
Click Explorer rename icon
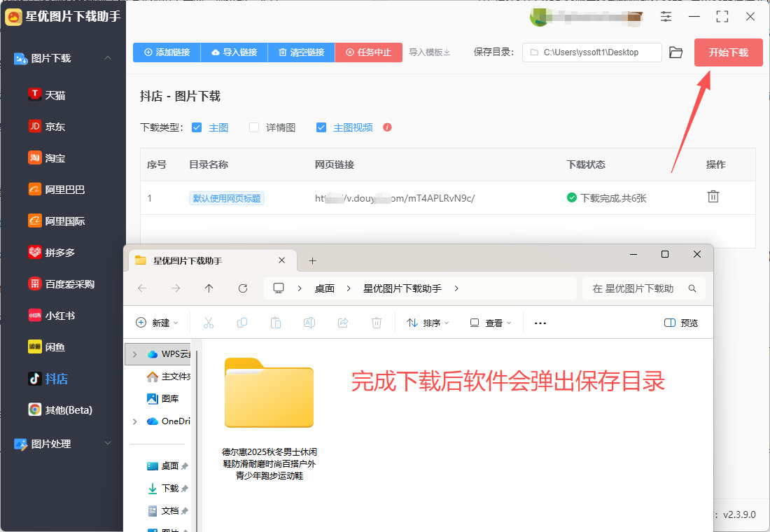click(x=309, y=323)
